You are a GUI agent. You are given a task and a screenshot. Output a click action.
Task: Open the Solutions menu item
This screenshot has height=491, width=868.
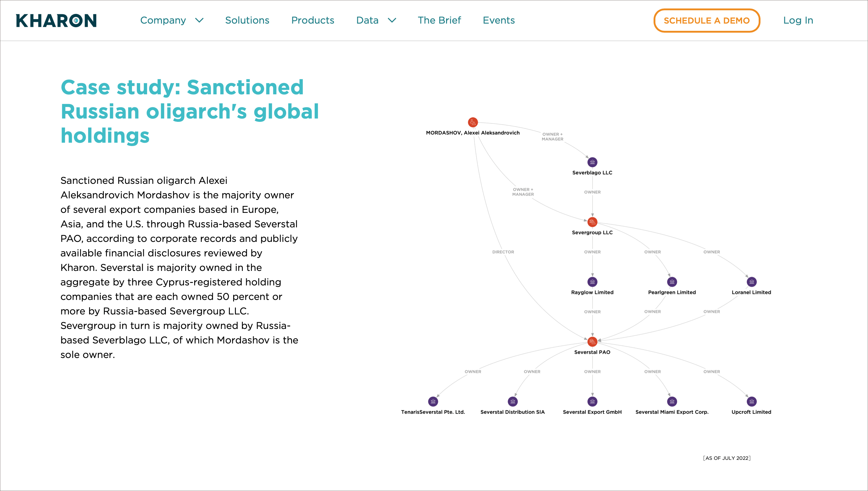247,21
